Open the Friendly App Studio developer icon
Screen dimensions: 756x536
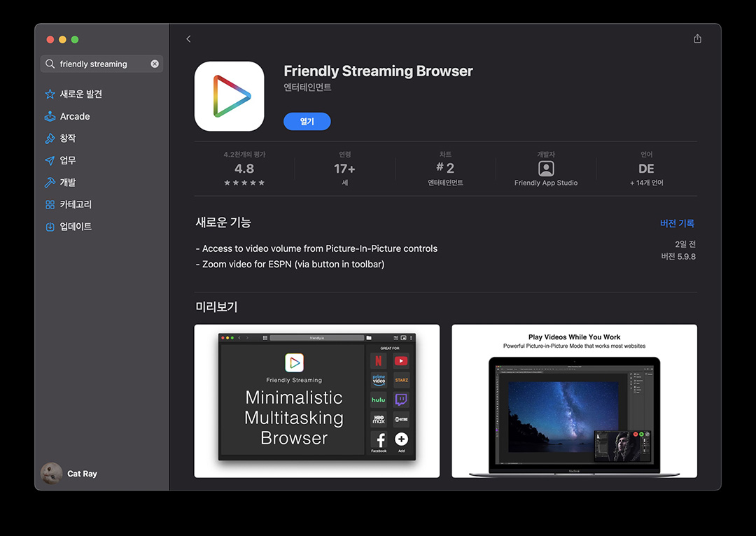tap(546, 169)
